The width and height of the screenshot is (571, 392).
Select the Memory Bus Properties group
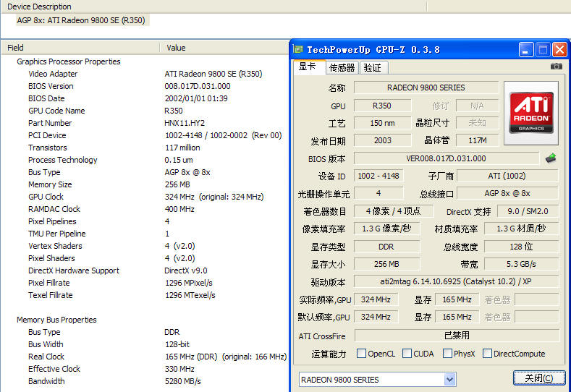point(56,320)
